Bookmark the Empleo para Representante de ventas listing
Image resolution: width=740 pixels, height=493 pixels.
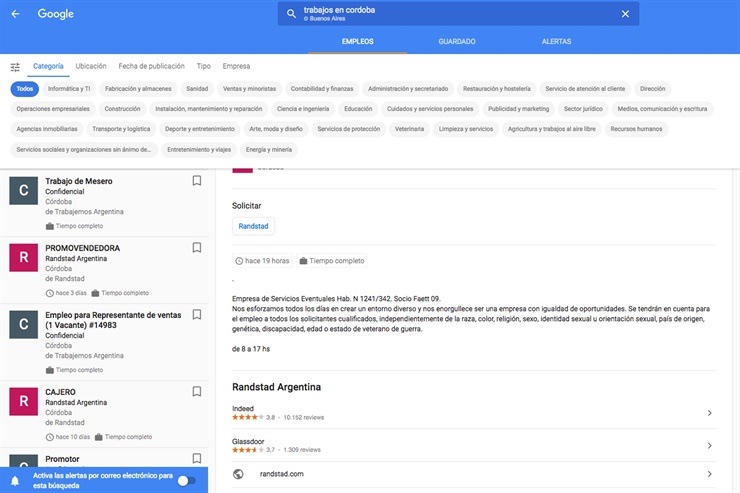(197, 315)
